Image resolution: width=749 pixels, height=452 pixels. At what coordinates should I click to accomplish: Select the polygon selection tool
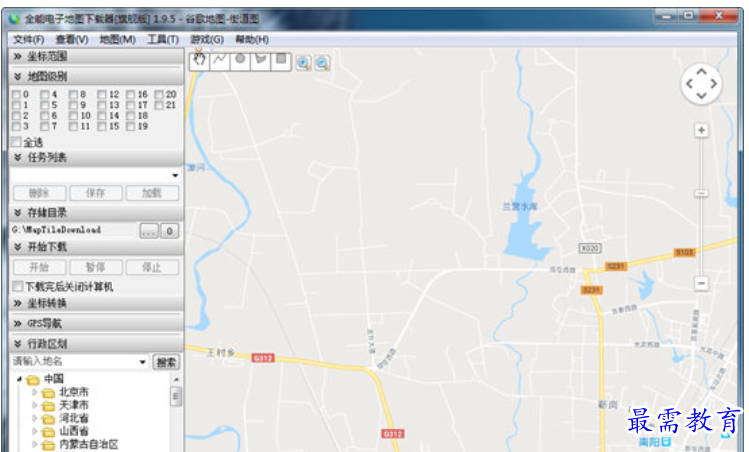click(261, 61)
